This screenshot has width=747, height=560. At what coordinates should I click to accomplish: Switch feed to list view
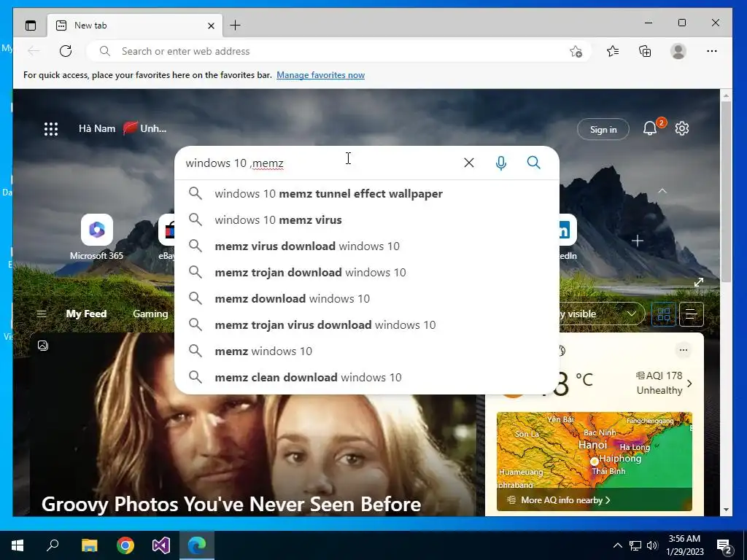(x=692, y=314)
